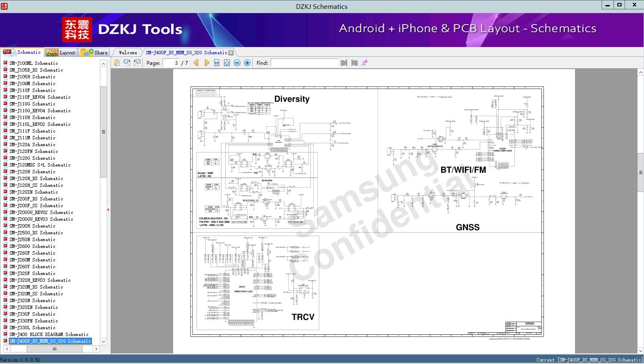The image size is (644, 364).
Task: Click the file list scroll up arrow
Action: coord(103,64)
